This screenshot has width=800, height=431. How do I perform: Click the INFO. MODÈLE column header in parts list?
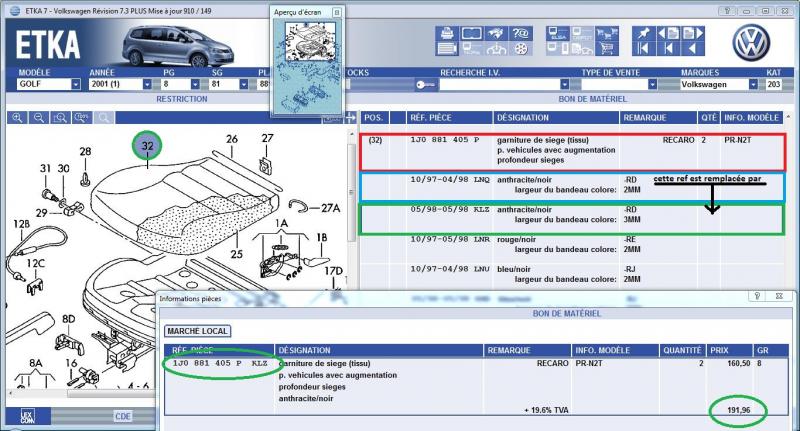pos(752,118)
